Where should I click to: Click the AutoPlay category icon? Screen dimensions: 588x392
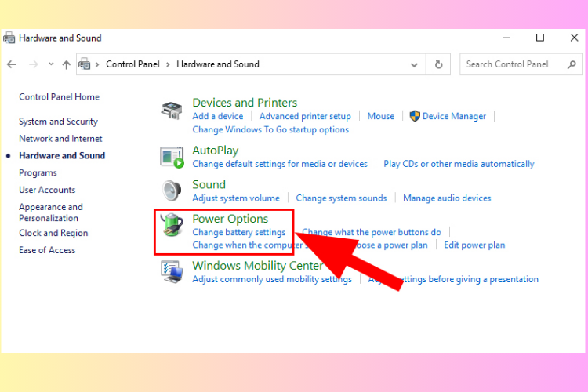pyautogui.click(x=172, y=157)
